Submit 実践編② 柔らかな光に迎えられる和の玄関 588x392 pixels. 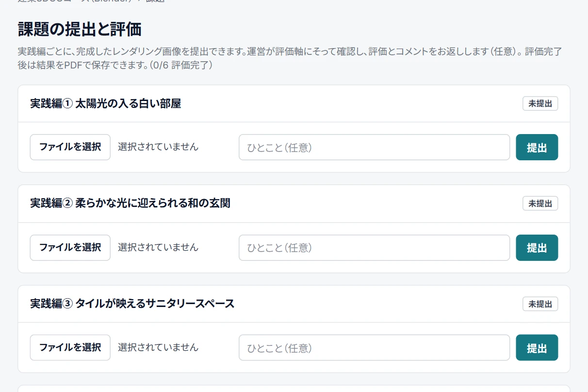click(537, 248)
